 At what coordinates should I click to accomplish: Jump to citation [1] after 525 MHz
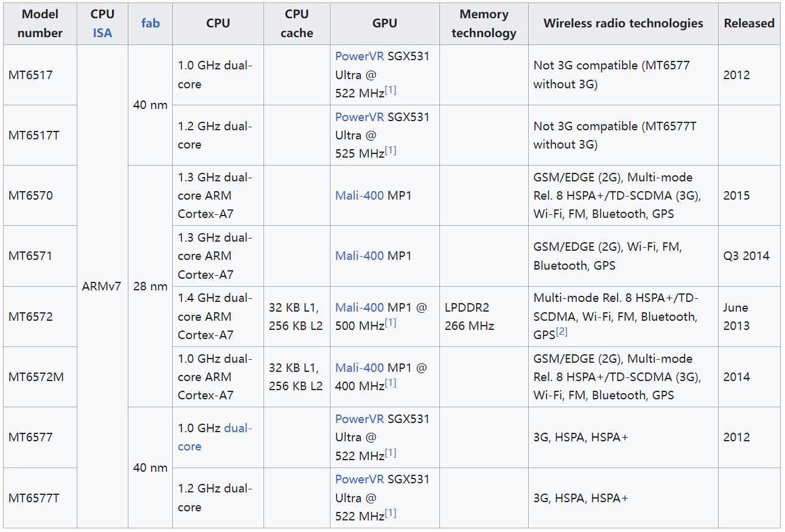pyautogui.click(x=391, y=150)
